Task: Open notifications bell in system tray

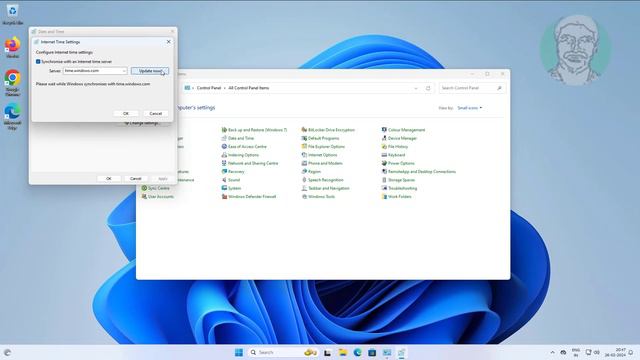Action: click(x=631, y=352)
